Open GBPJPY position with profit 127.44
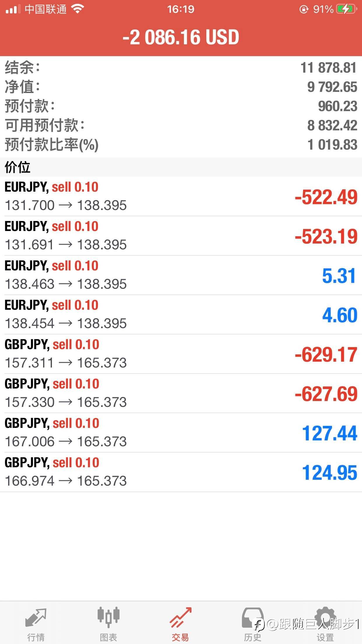 click(x=181, y=433)
